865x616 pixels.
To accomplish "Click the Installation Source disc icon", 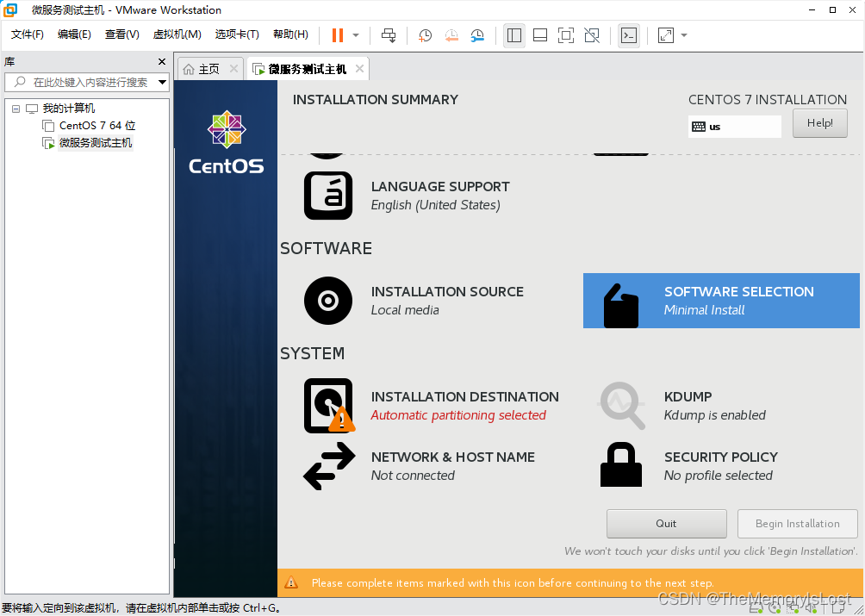I will [328, 301].
